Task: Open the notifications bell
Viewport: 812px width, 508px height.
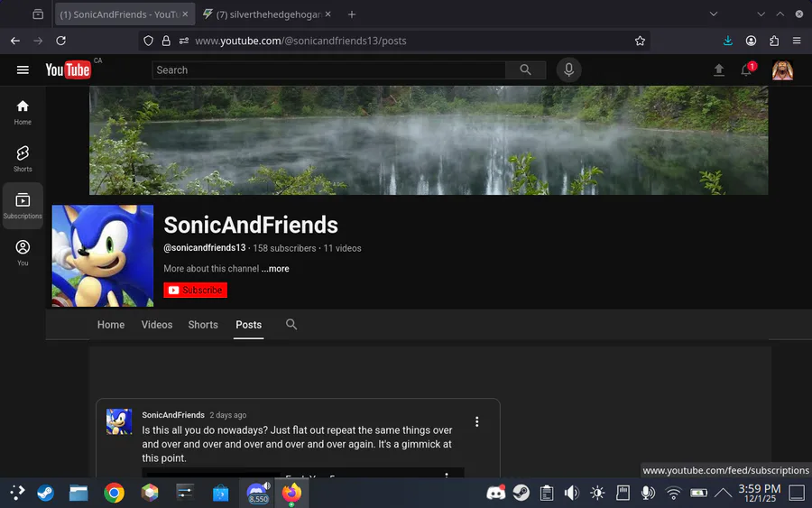Action: [x=746, y=69]
